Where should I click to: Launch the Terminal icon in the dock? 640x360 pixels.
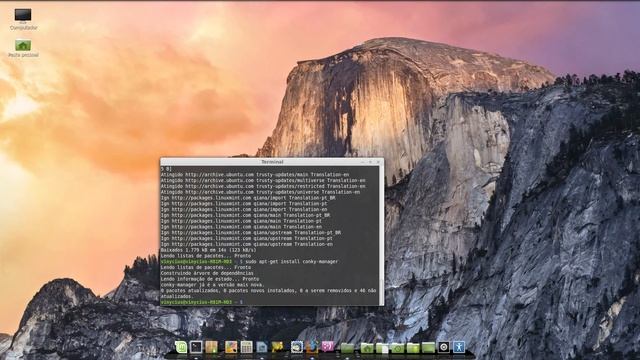tap(196, 347)
